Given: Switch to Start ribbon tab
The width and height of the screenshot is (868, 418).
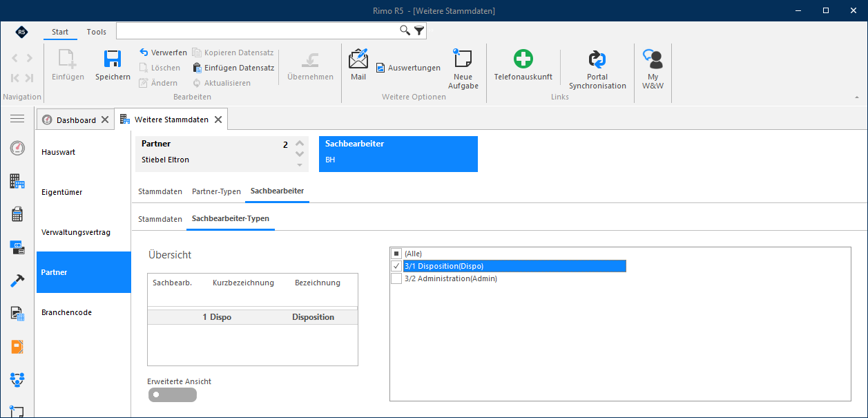Looking at the screenshot, I should tap(60, 32).
